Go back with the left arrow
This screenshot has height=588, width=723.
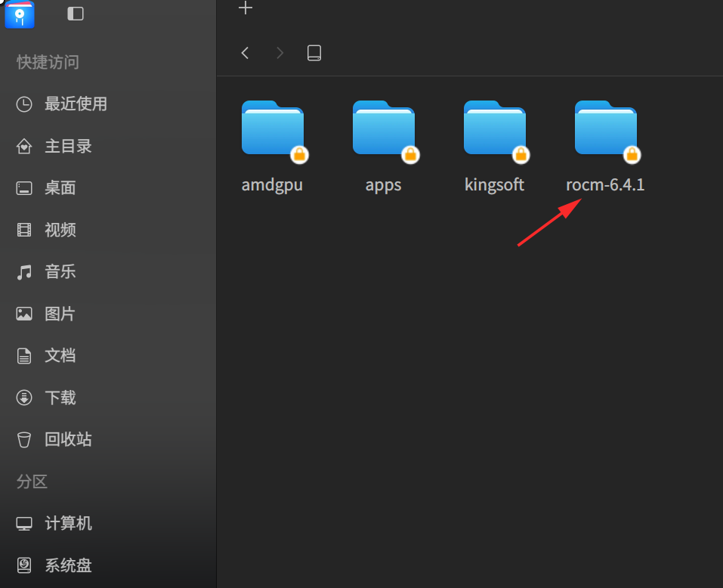245,53
